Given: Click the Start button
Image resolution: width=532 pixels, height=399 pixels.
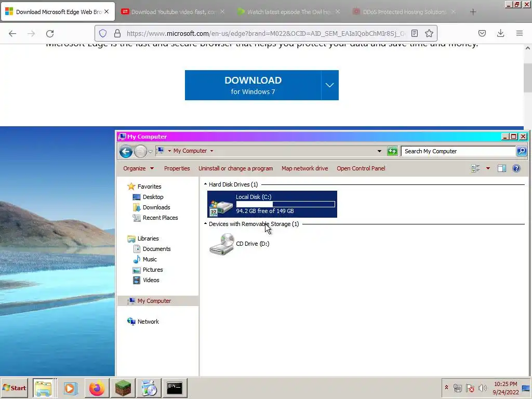Looking at the screenshot, I should click(14, 388).
